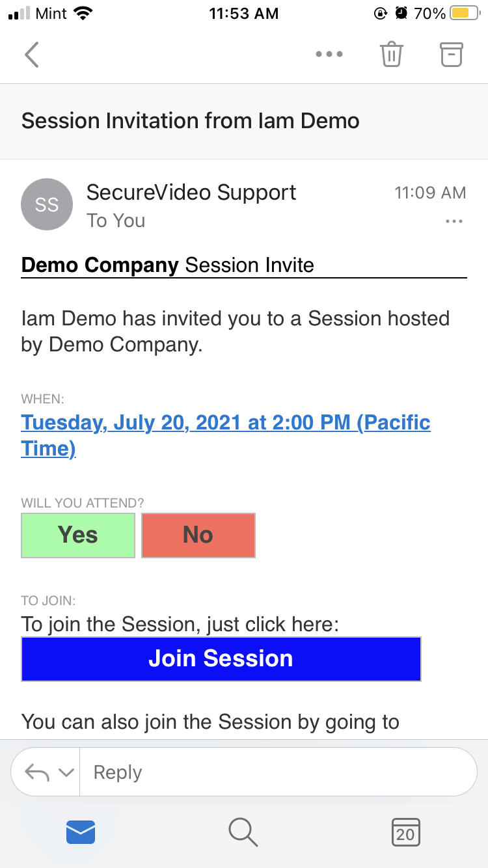Archive the message using the archive icon

click(451, 55)
